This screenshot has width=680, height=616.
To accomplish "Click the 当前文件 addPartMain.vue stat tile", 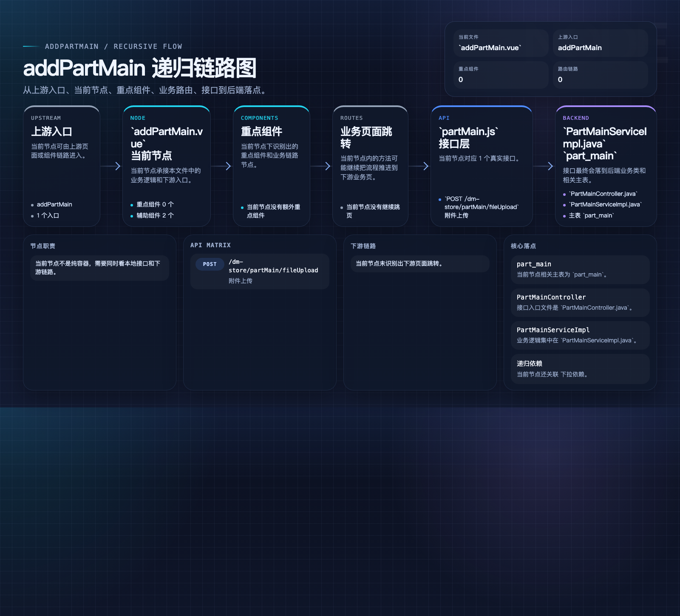I will tap(501, 43).
